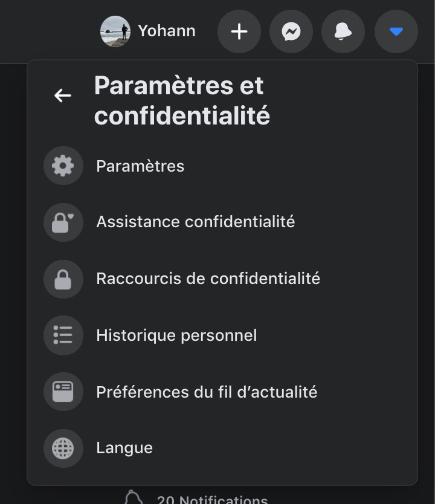Click the gear icon beside Paramètres
Image resolution: width=435 pixels, height=504 pixels.
(x=63, y=166)
